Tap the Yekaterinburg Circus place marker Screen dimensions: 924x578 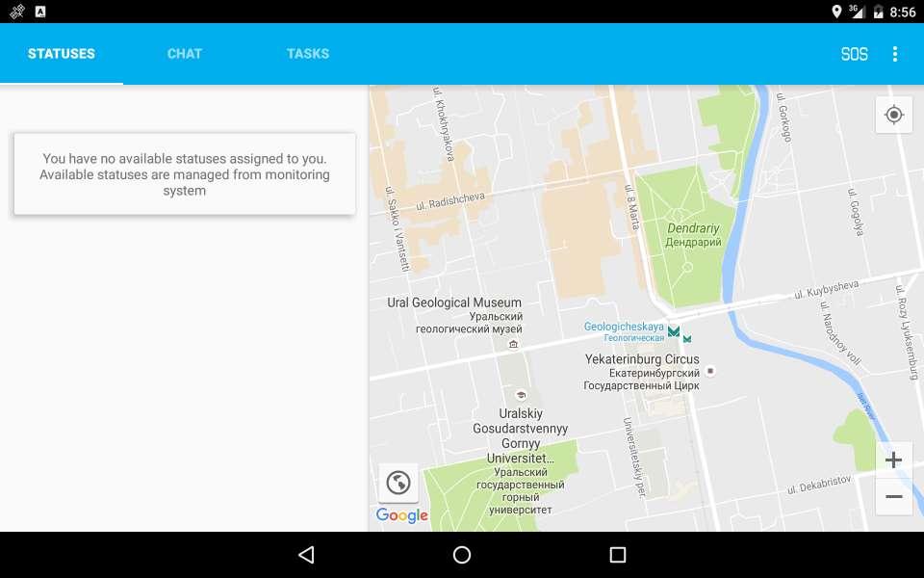pyautogui.click(x=710, y=371)
